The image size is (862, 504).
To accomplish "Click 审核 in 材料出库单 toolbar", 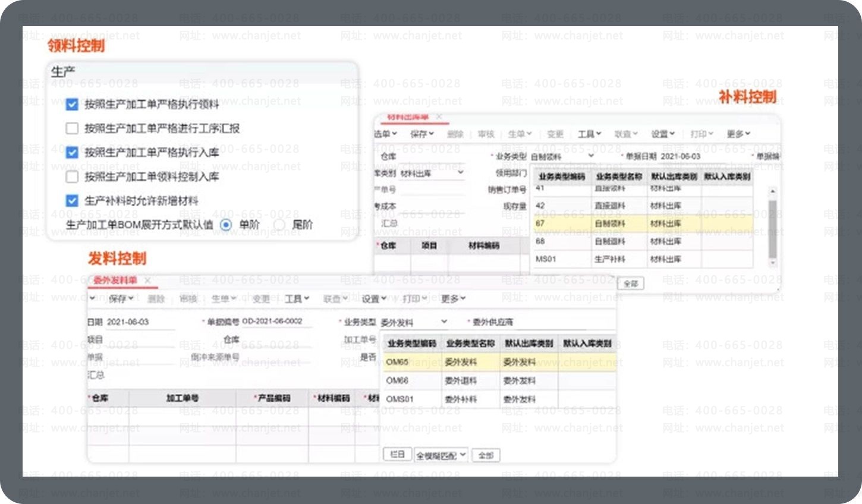I will [x=486, y=134].
